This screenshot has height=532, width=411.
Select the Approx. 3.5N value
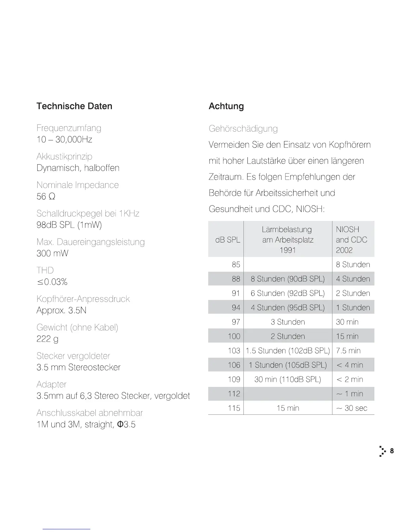[61, 310]
